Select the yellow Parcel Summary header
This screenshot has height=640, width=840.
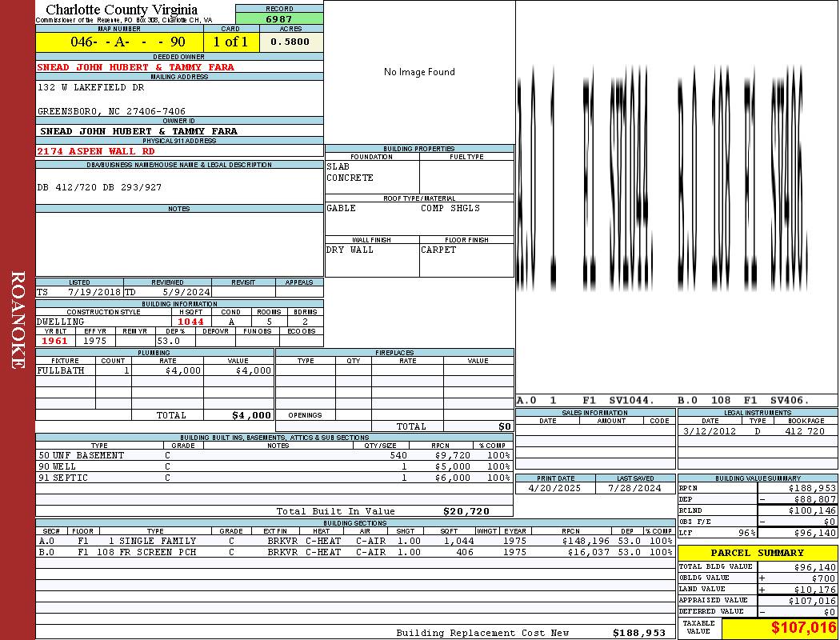pyautogui.click(x=758, y=553)
